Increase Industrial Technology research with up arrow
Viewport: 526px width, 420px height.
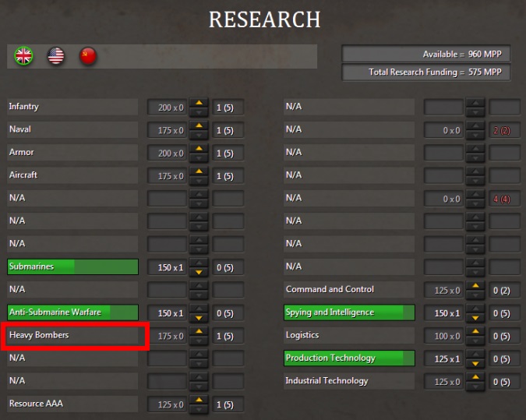(x=475, y=377)
